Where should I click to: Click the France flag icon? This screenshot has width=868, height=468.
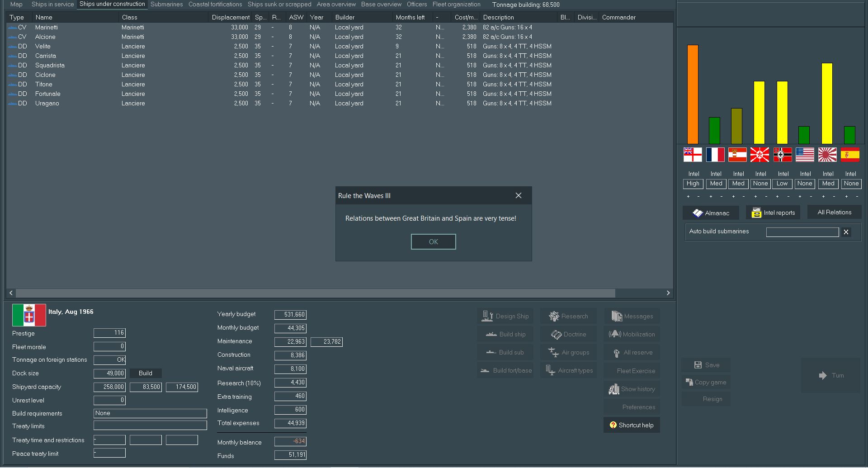(715, 155)
